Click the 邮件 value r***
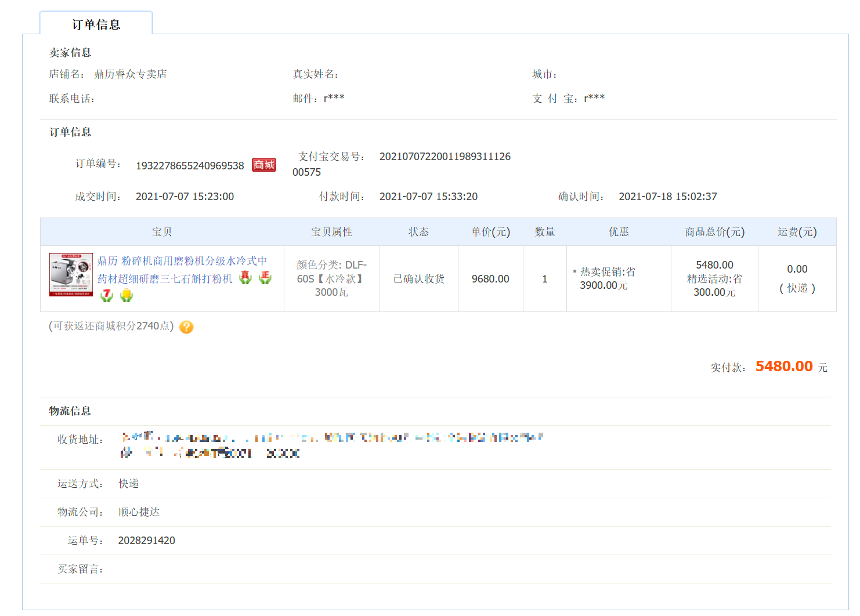 tap(334, 98)
